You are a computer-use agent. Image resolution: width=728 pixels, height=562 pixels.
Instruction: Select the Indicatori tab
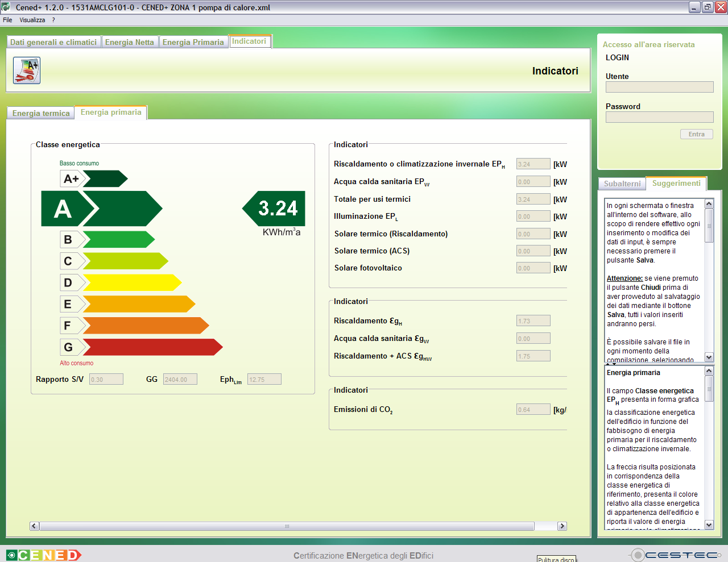tap(249, 41)
